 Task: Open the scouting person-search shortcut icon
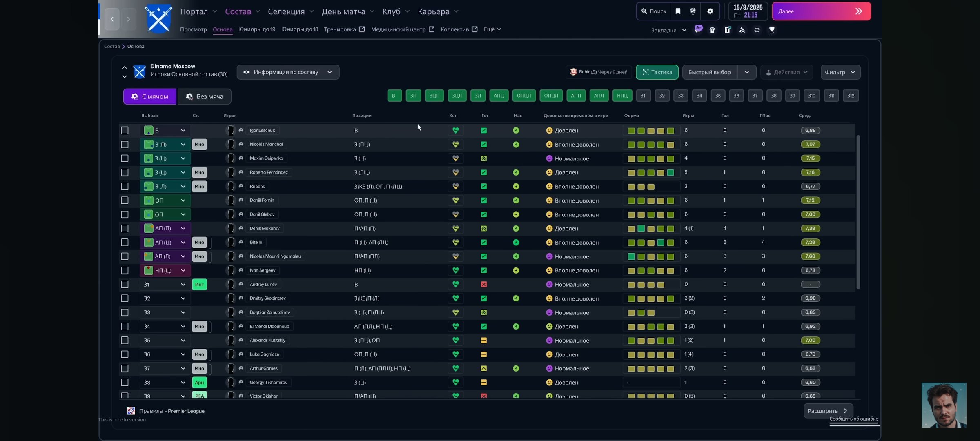tap(742, 30)
